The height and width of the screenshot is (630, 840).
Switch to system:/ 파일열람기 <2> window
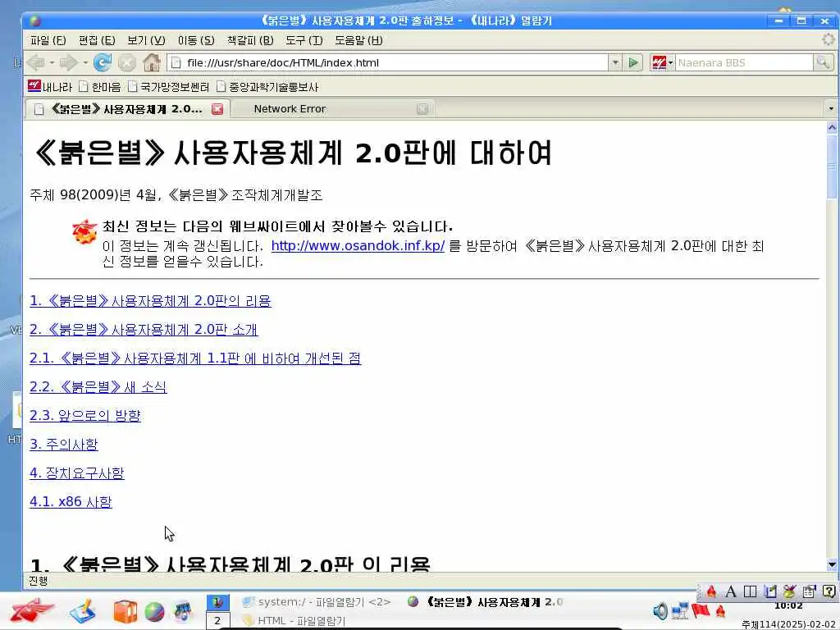317,602
